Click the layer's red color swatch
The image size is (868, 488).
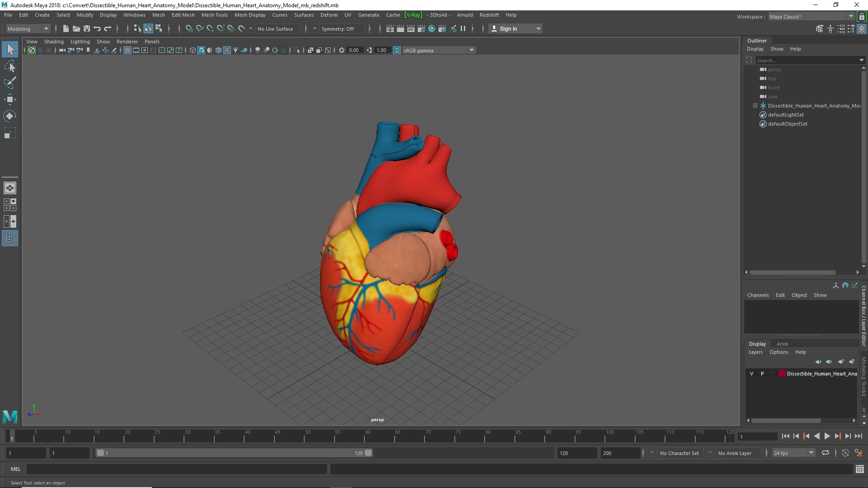point(782,374)
